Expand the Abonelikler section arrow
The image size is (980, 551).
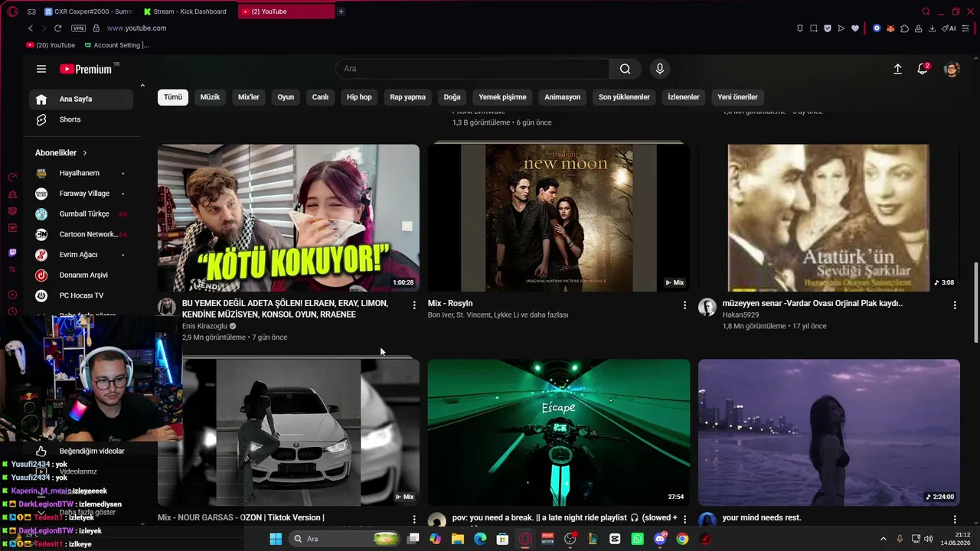coord(85,153)
